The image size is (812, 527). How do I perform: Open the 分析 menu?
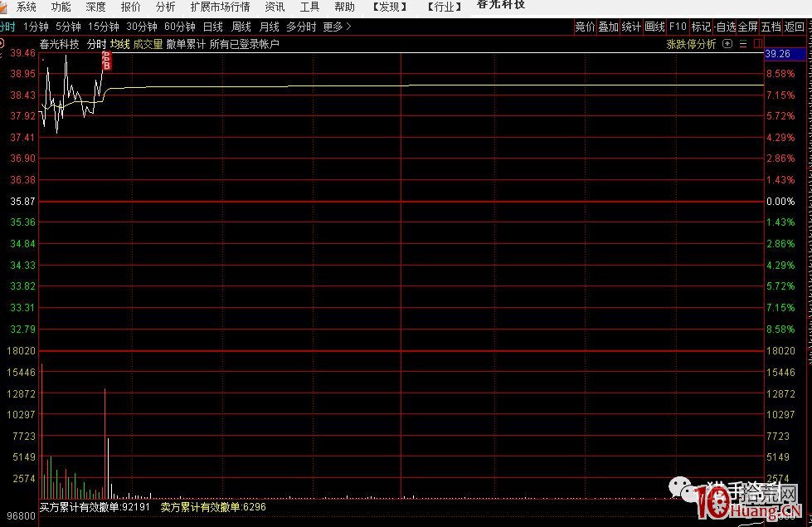[166, 7]
